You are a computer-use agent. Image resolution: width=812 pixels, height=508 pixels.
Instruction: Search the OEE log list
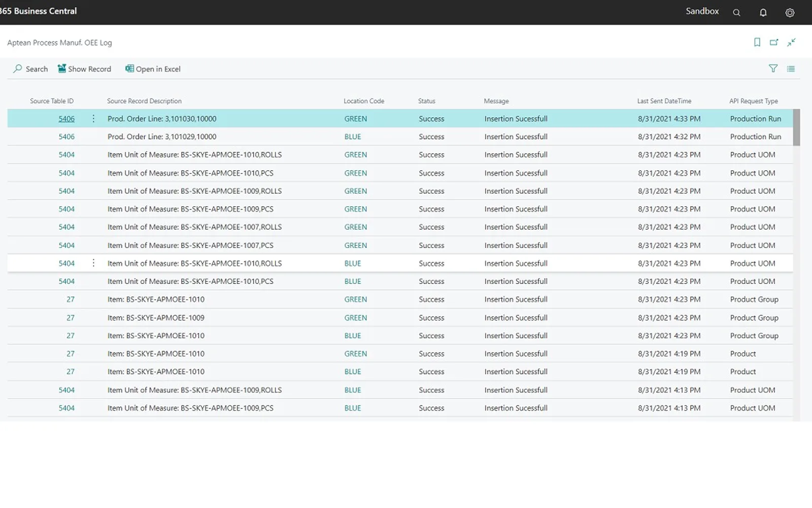click(x=30, y=69)
